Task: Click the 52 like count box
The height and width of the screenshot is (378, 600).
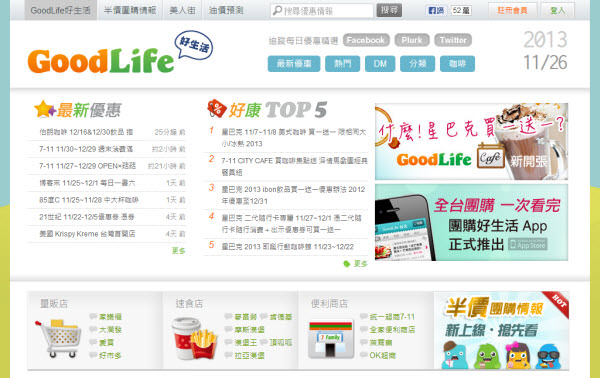Action: (461, 10)
